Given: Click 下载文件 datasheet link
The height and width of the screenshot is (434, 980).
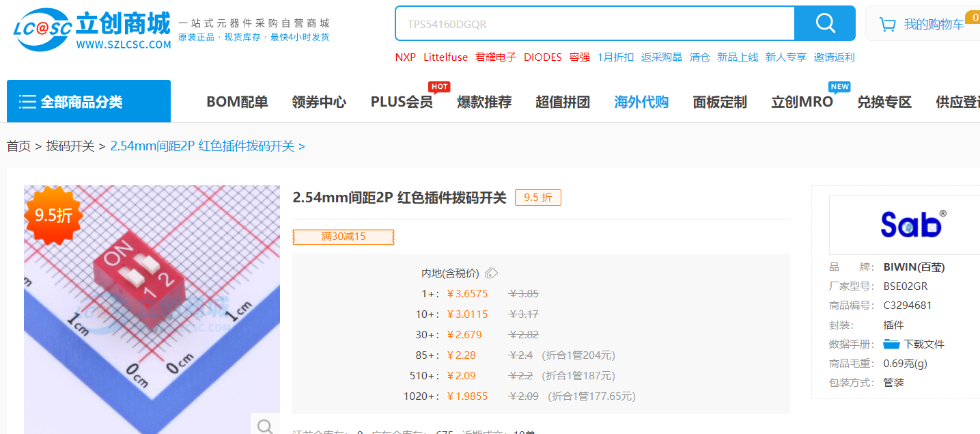Looking at the screenshot, I should tap(924, 344).
